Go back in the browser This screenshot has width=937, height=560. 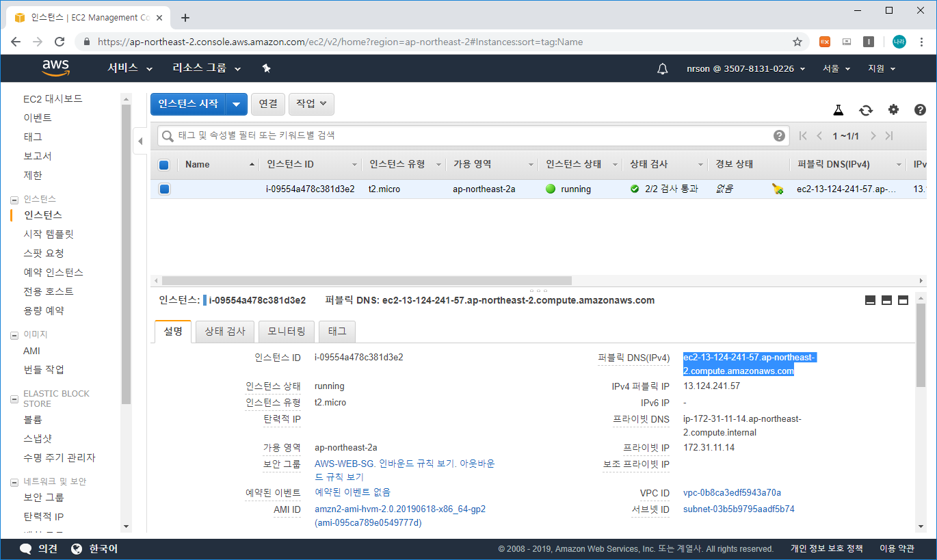(16, 42)
